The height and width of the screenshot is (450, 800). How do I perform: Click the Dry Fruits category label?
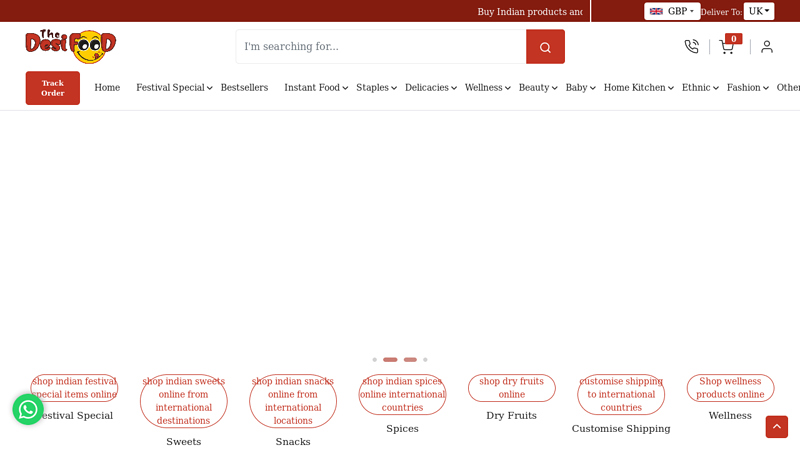click(512, 415)
